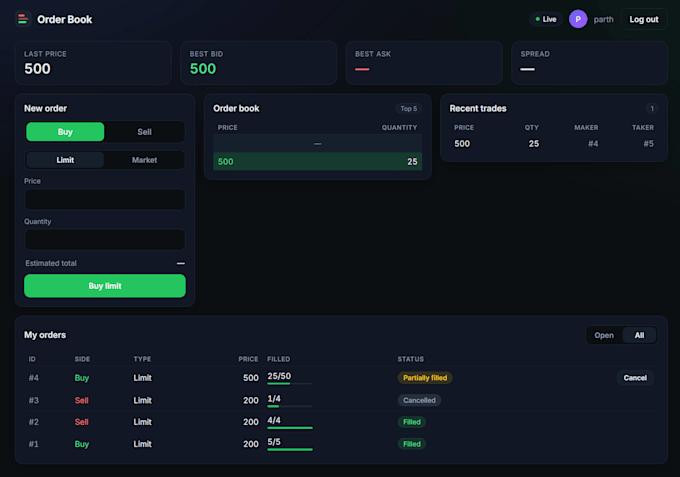The height and width of the screenshot is (477, 680).
Task: Click the SIDE column header
Action: point(82,359)
